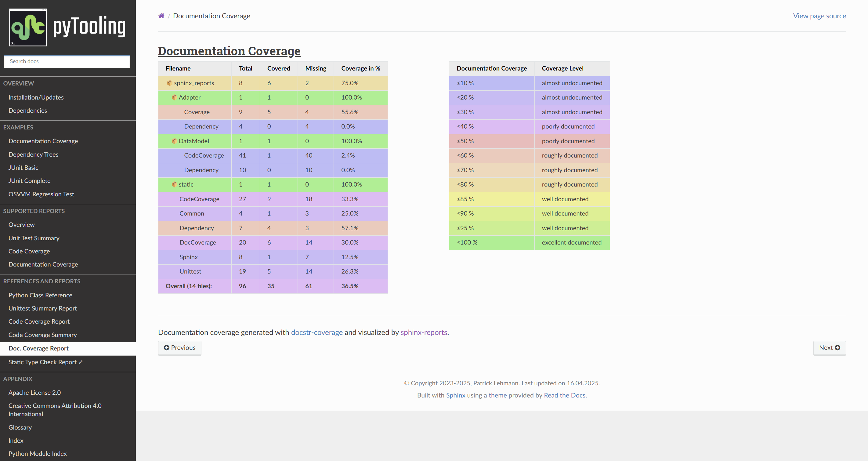Open the Sphinx link in footer
The image size is (868, 461).
tap(456, 395)
